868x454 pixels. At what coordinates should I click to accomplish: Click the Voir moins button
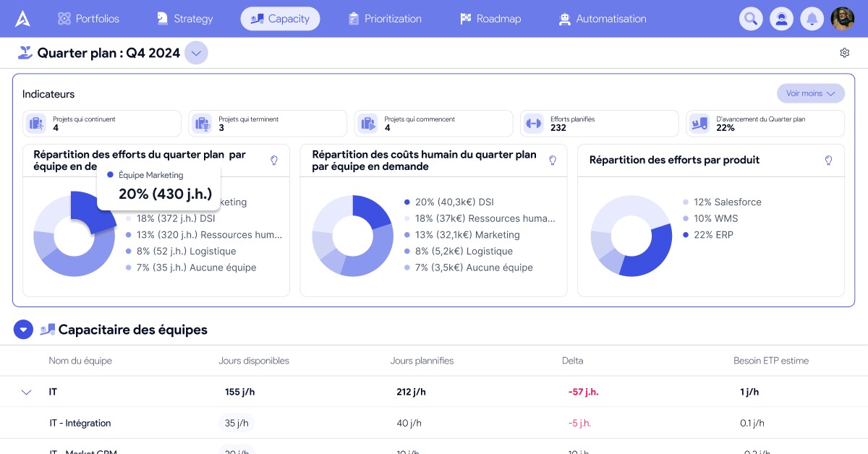810,93
